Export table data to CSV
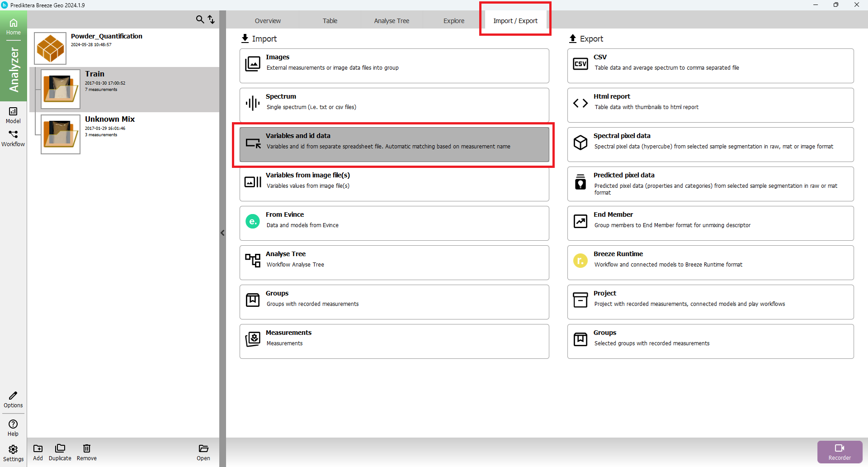868x467 pixels. (710, 66)
